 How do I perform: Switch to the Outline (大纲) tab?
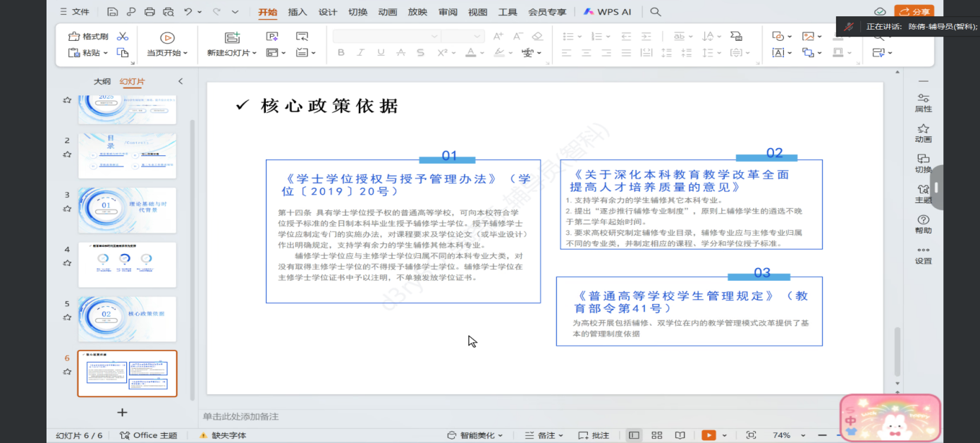102,82
